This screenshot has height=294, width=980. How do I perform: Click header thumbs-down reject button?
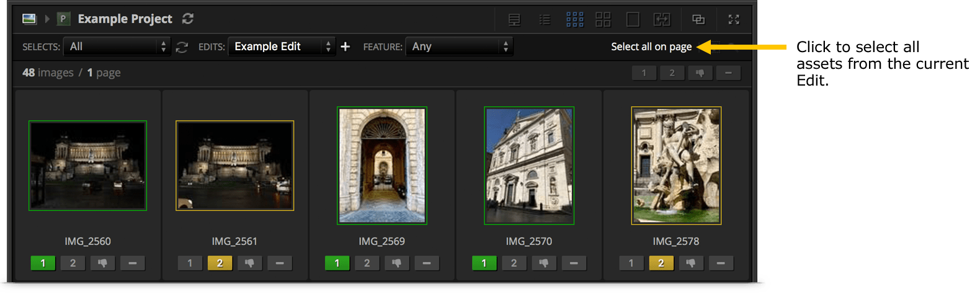tap(700, 73)
